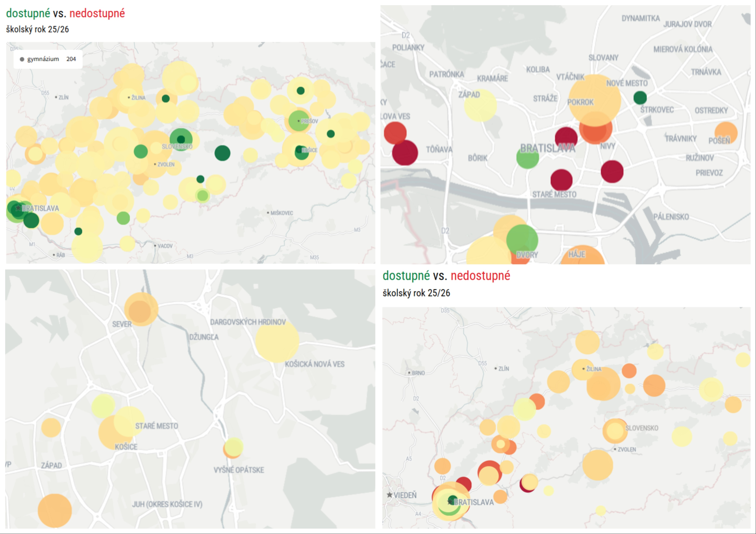Click dark green dot east of Žilina
Screen dimensions: 756x534
(x=166, y=98)
